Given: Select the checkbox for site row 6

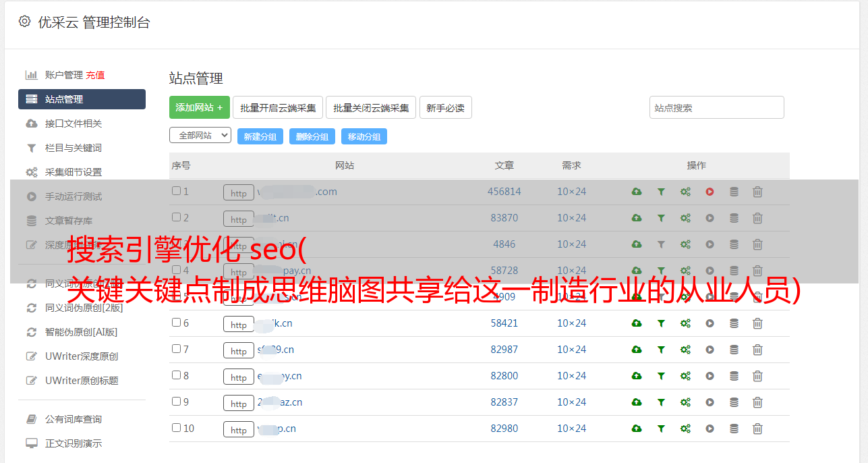Looking at the screenshot, I should coord(176,323).
